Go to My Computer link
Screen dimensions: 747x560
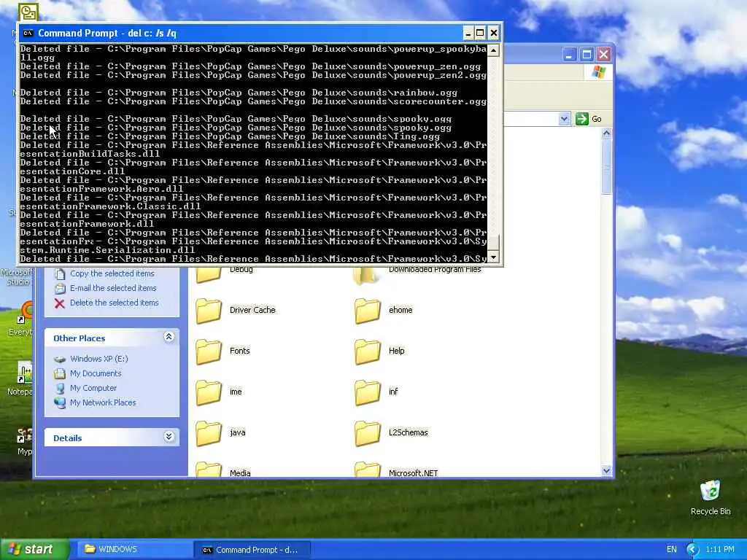[93, 388]
